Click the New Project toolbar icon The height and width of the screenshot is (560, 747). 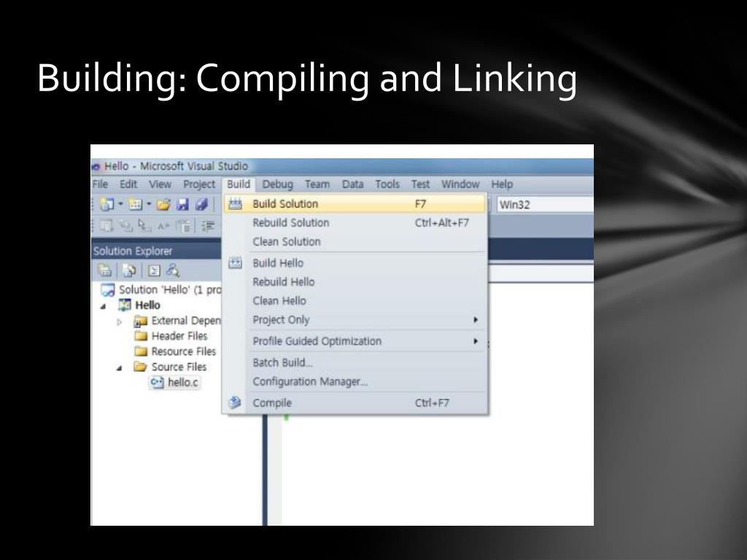point(107,205)
